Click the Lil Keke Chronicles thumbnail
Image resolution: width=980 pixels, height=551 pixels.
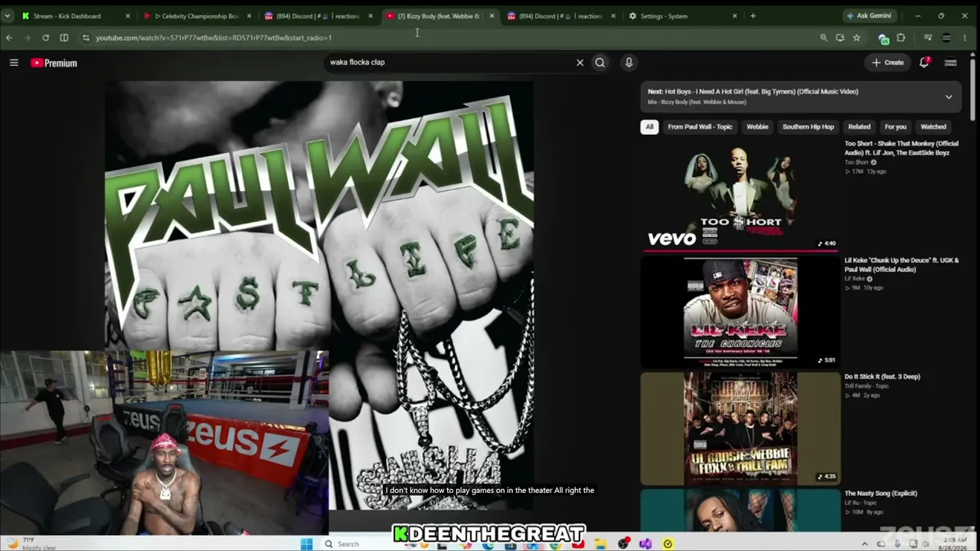740,312
